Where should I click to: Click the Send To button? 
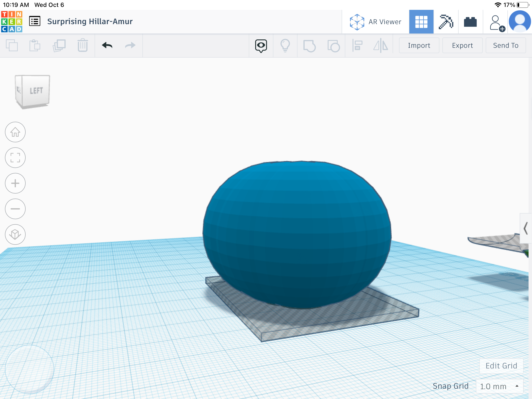[x=506, y=45]
